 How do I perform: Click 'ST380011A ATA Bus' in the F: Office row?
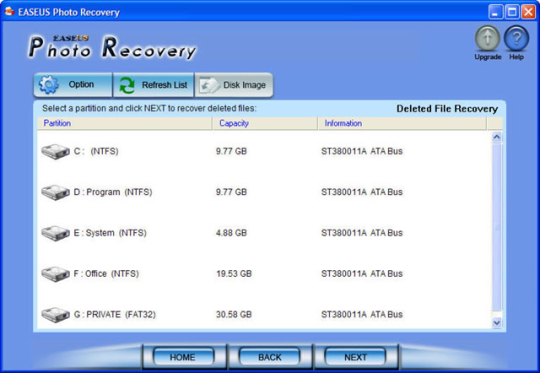coord(362,274)
